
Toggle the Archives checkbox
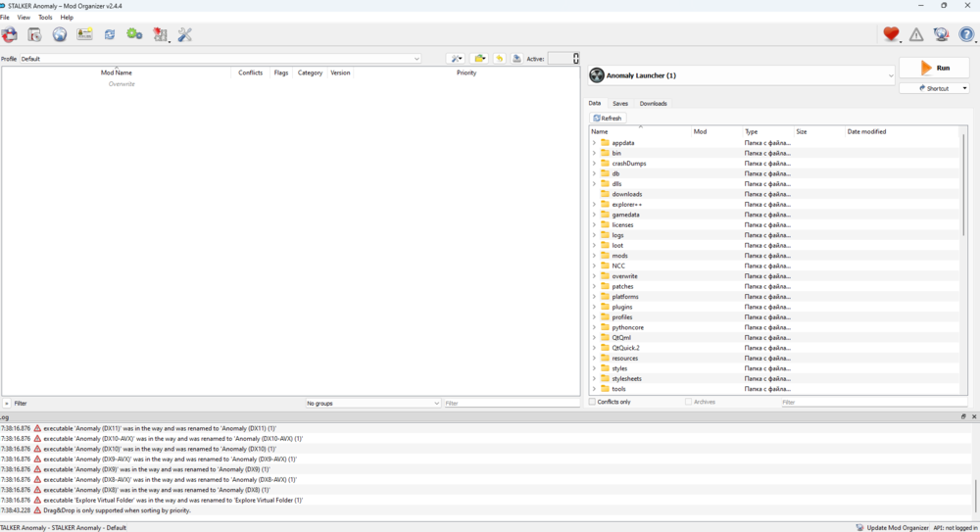pos(689,402)
